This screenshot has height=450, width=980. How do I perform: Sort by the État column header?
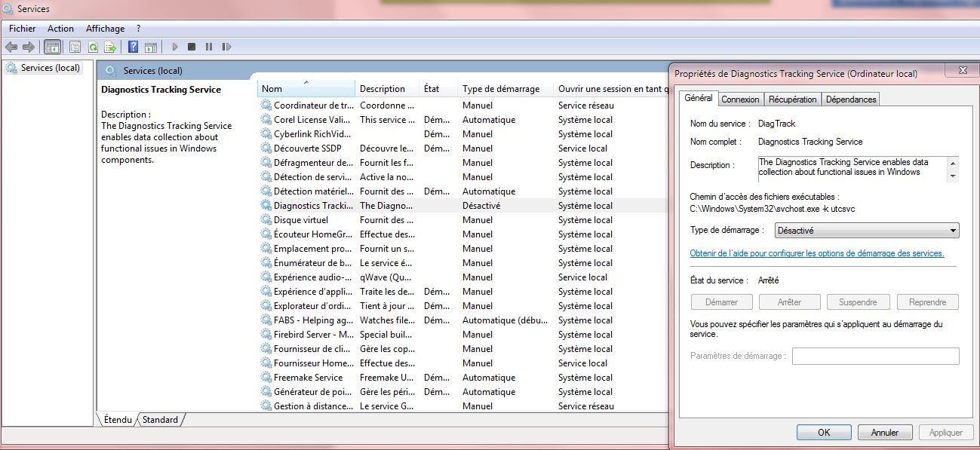[x=438, y=89]
